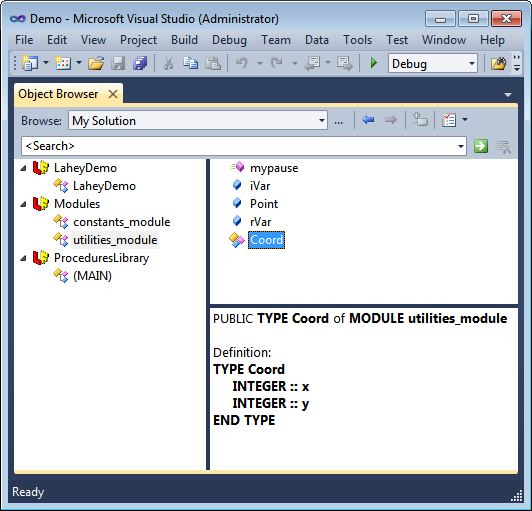Click the Find in Files folder icon
This screenshot has width=532, height=511.
[x=498, y=63]
